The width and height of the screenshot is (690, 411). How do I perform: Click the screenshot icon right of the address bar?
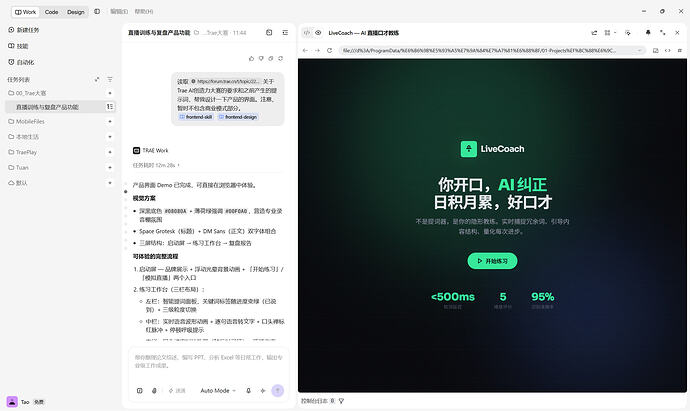[655, 51]
